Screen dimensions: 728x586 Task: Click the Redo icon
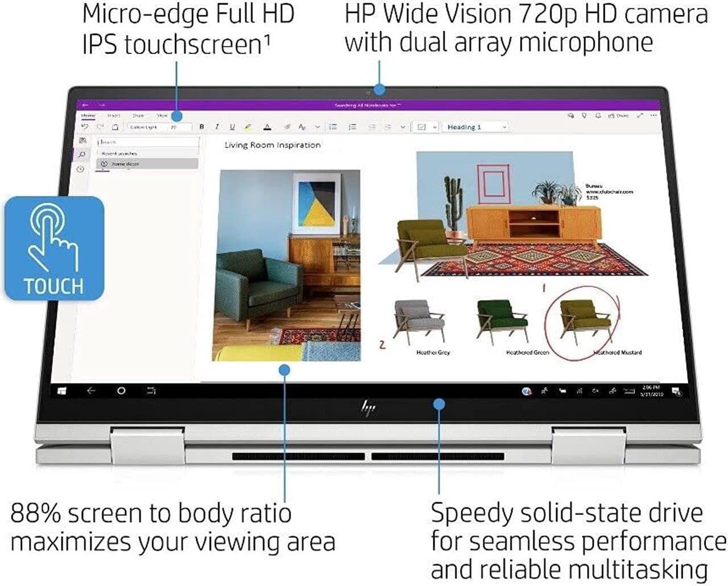(100, 127)
